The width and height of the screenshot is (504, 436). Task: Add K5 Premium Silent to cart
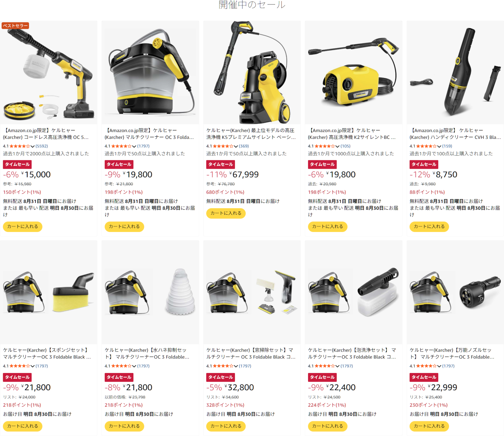[x=226, y=213]
